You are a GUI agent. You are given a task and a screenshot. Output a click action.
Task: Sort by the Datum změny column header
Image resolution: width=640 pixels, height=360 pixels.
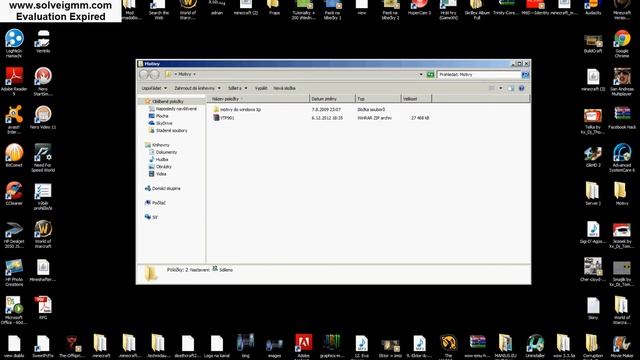point(332,99)
